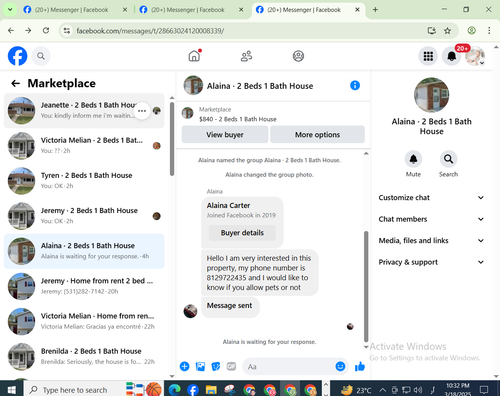Image resolution: width=500 pixels, height=396 pixels.
Task: Click the large group photo in info panel
Action: pos(431,95)
